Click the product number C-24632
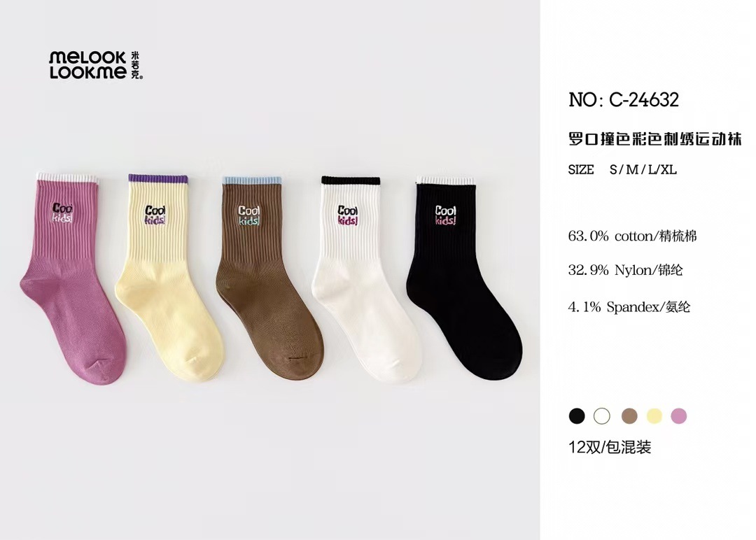The width and height of the screenshot is (756, 540). 623,100
